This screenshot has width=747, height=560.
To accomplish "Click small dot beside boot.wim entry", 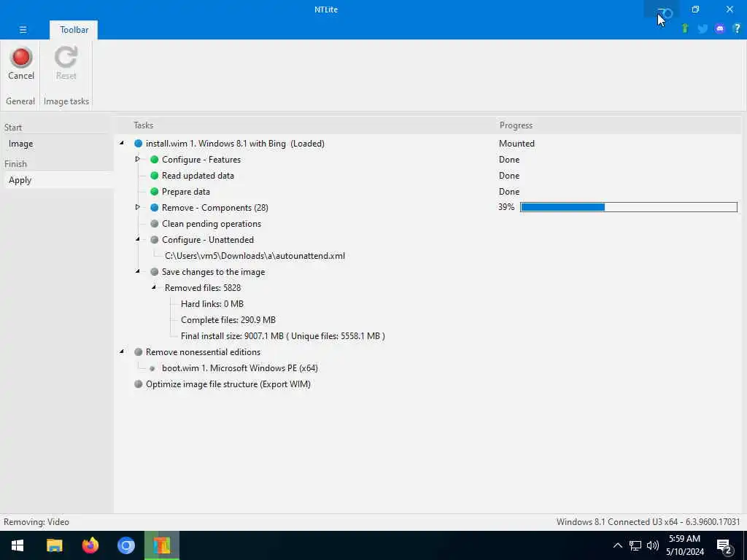I will (152, 368).
